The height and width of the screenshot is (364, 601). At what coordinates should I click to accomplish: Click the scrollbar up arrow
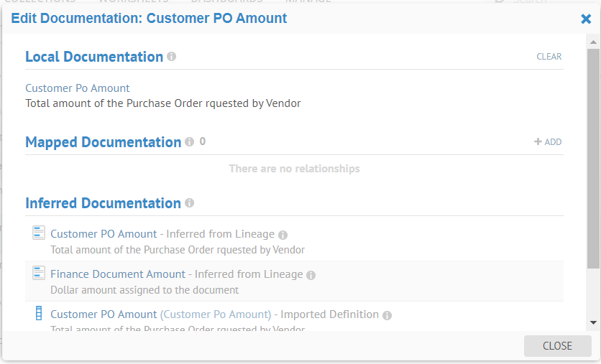[x=593, y=43]
